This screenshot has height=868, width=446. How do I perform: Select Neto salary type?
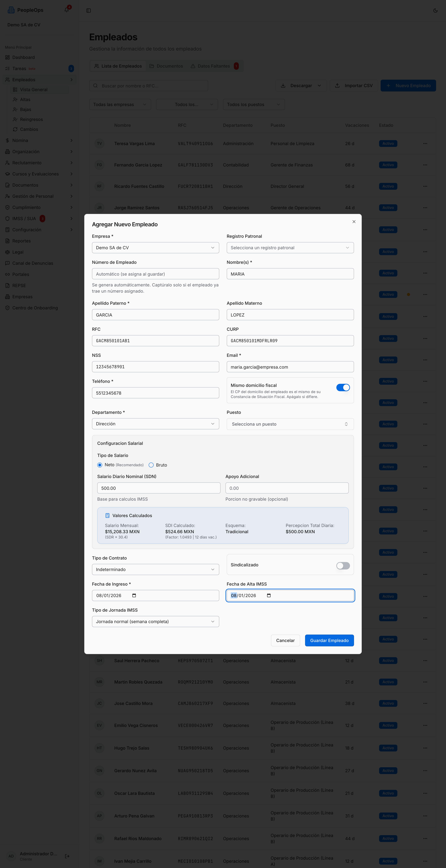click(x=100, y=465)
